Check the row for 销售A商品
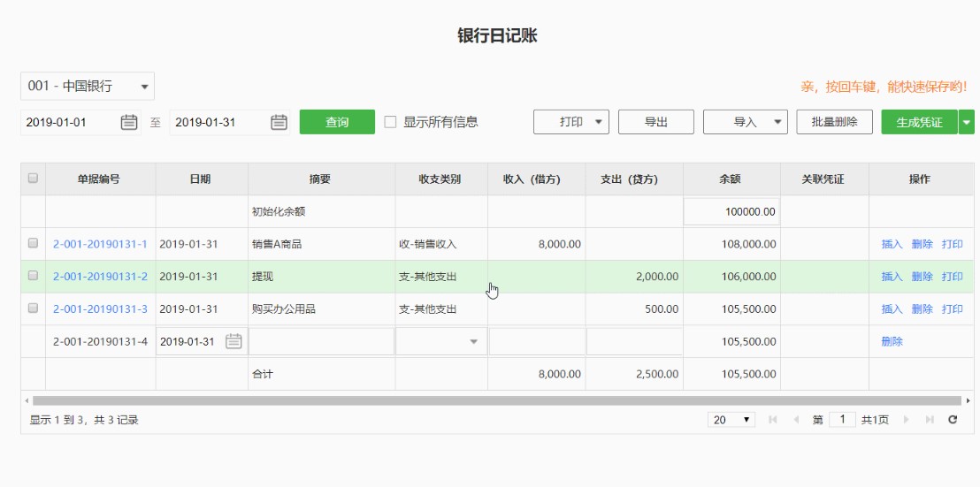Image resolution: width=980 pixels, height=487 pixels. click(34, 243)
